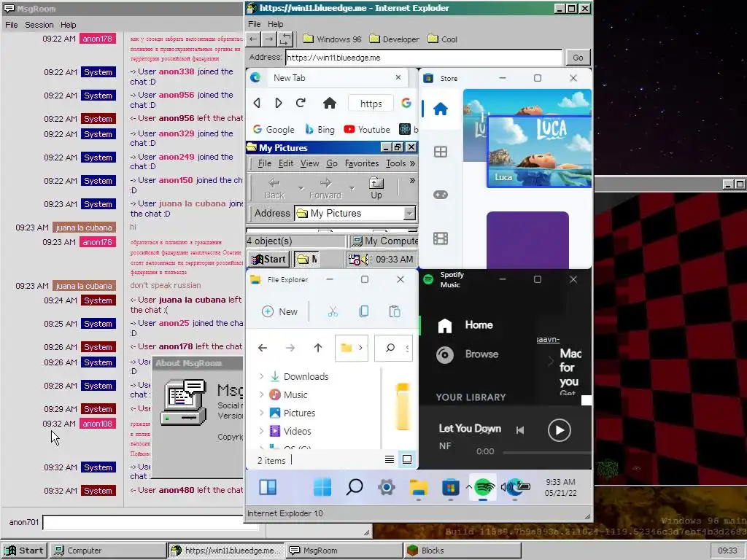Open the Google bookmark link

(274, 130)
